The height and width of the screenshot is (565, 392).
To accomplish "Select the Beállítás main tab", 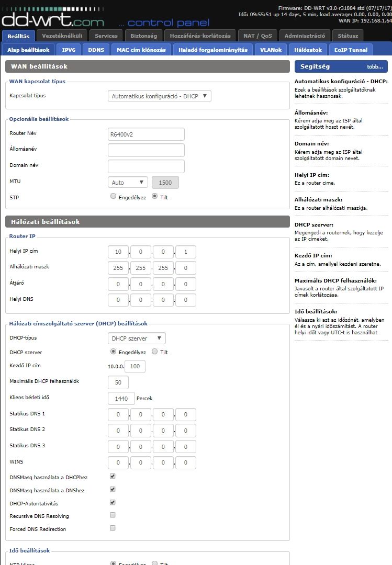I will [x=18, y=36].
